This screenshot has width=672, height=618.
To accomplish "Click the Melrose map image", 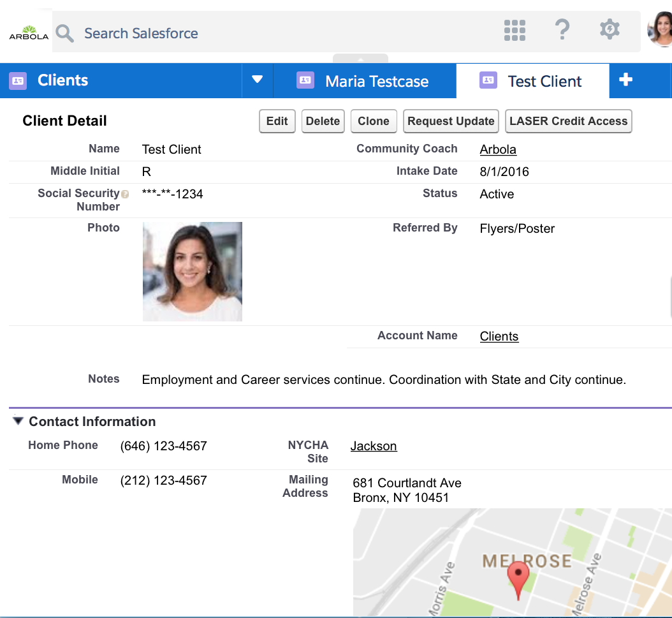I will (513, 563).
